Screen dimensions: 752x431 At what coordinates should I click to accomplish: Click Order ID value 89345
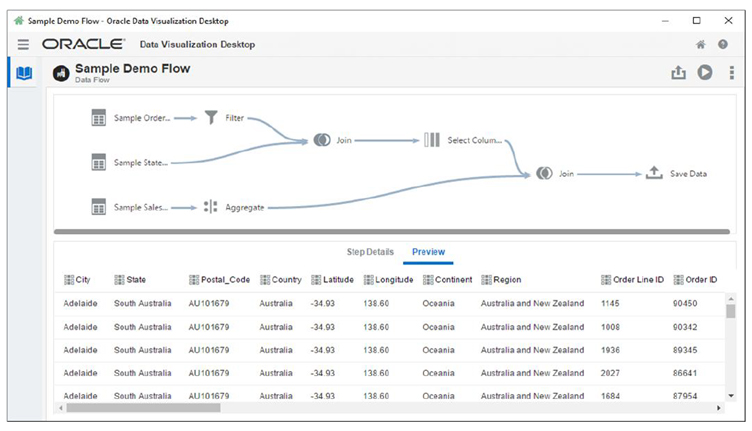pos(685,350)
